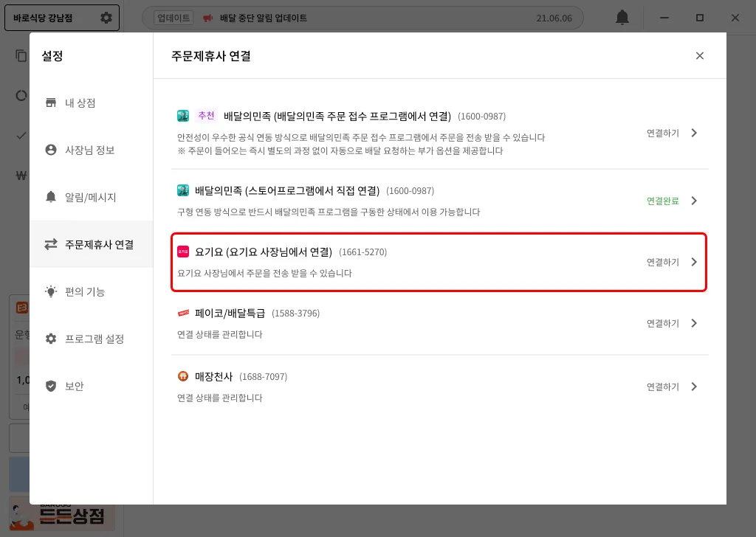Click 연결하기 for 요기요 사장님
Image resolution: width=756 pixels, height=537 pixels.
(662, 262)
